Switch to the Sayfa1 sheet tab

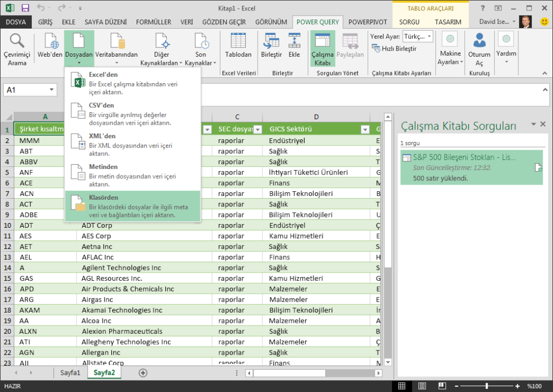tap(70, 373)
